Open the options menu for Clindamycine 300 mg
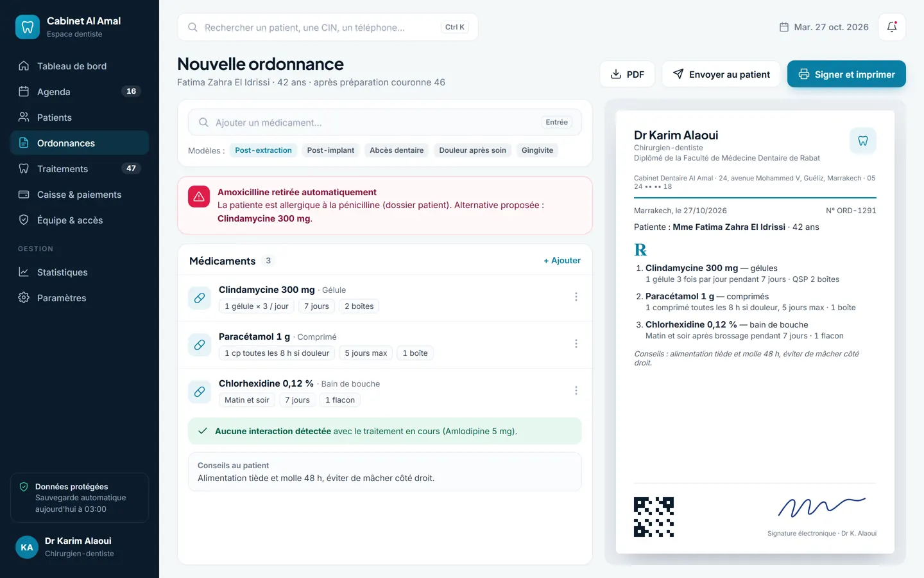The height and width of the screenshot is (578, 924). point(576,297)
